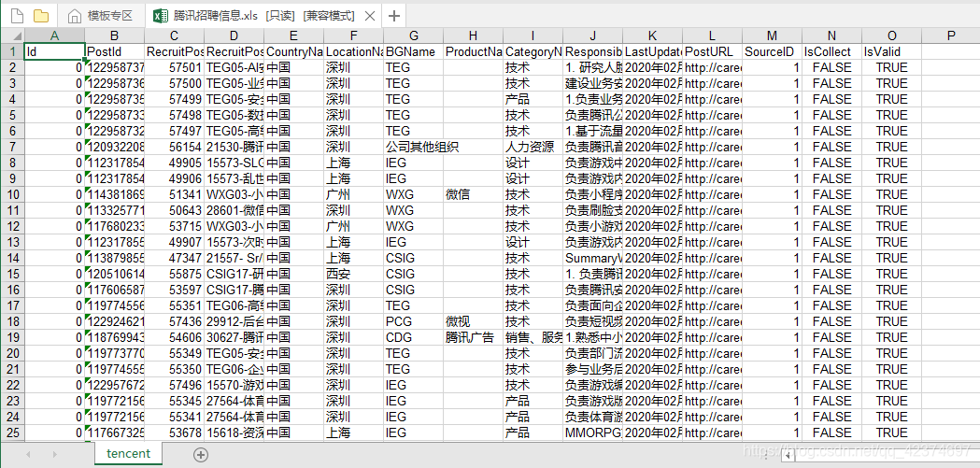Go to previous sheet arrow
Screen dimensions: 980x468
coord(27,455)
